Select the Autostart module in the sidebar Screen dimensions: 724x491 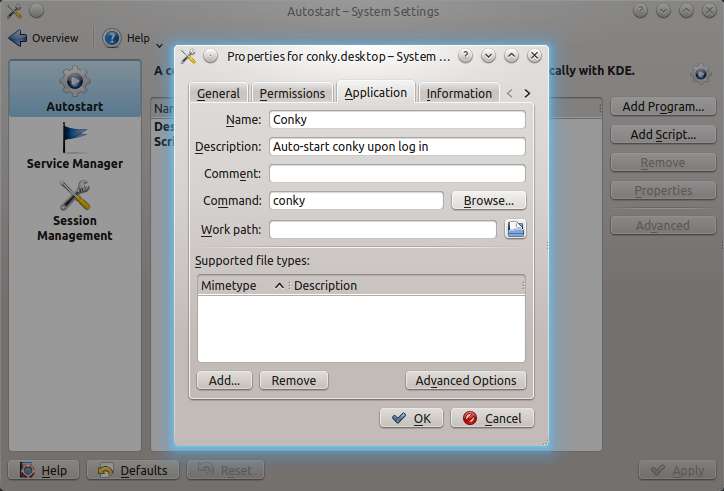coord(75,89)
